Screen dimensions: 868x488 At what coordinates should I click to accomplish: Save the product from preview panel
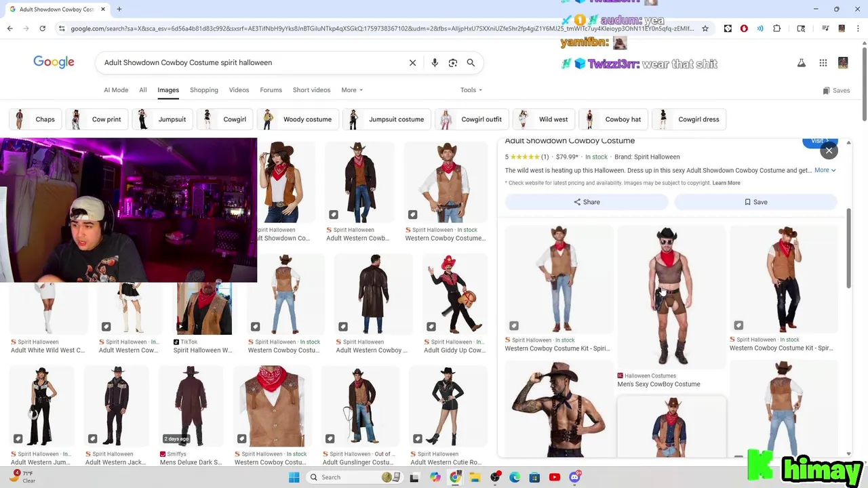755,202
